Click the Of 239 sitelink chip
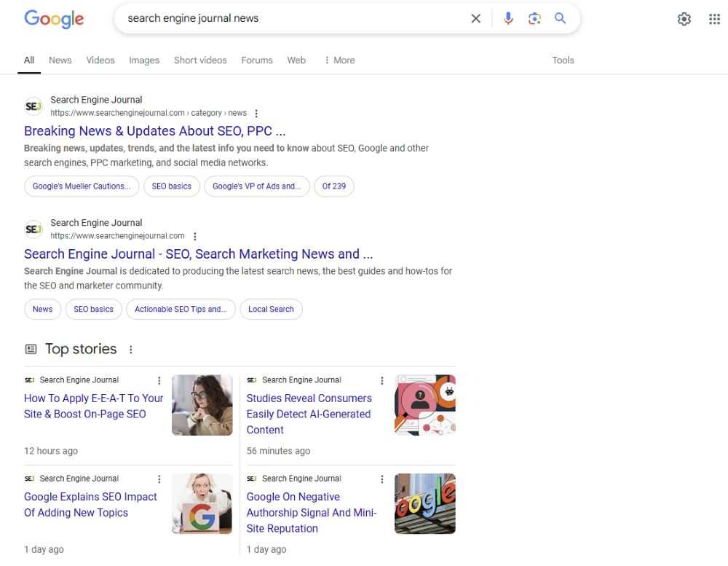Viewport: 728px width, 566px height. click(x=334, y=186)
